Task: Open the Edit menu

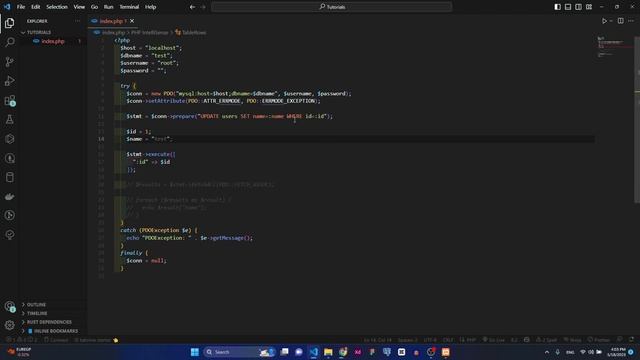Action: tap(36, 7)
